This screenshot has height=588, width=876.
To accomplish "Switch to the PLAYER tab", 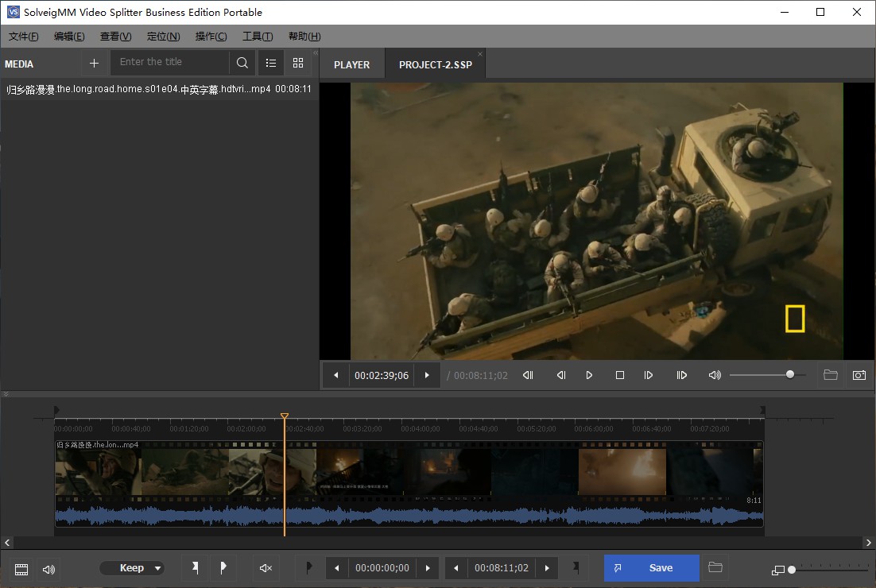I will click(351, 64).
